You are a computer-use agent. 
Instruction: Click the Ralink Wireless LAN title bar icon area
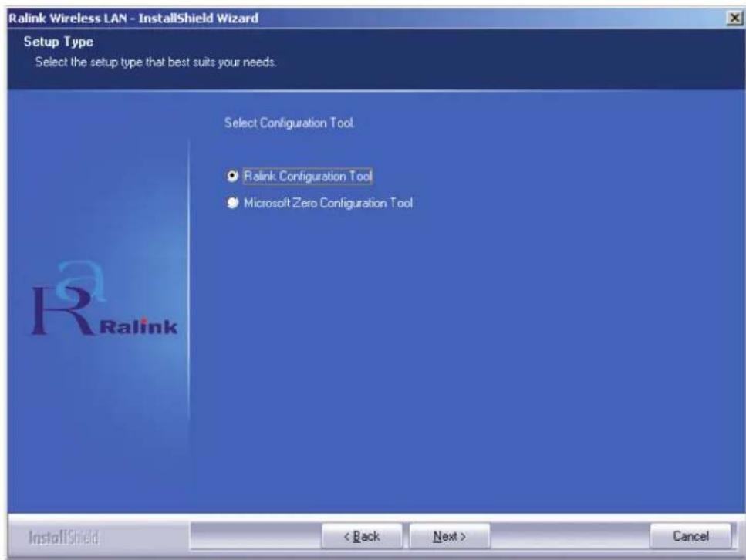(11, 12)
